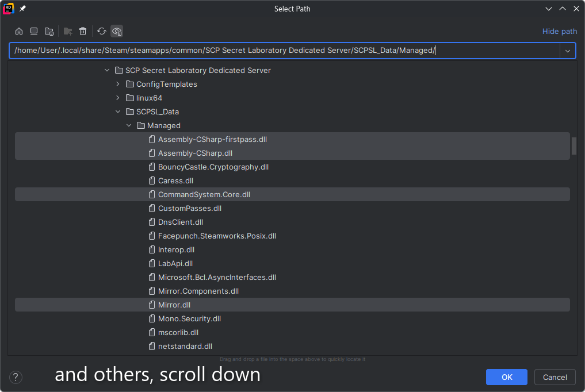Select Mono.Security.dll file

tap(292, 318)
